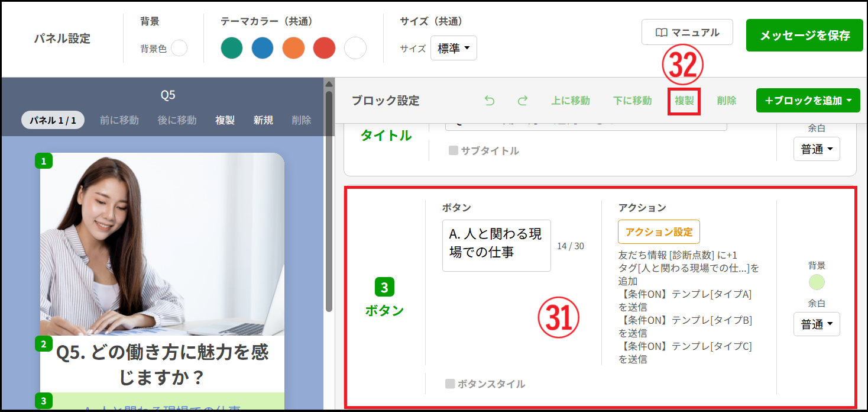The image size is (868, 412).
Task: Click 複製 in the panel header
Action: pos(225,120)
